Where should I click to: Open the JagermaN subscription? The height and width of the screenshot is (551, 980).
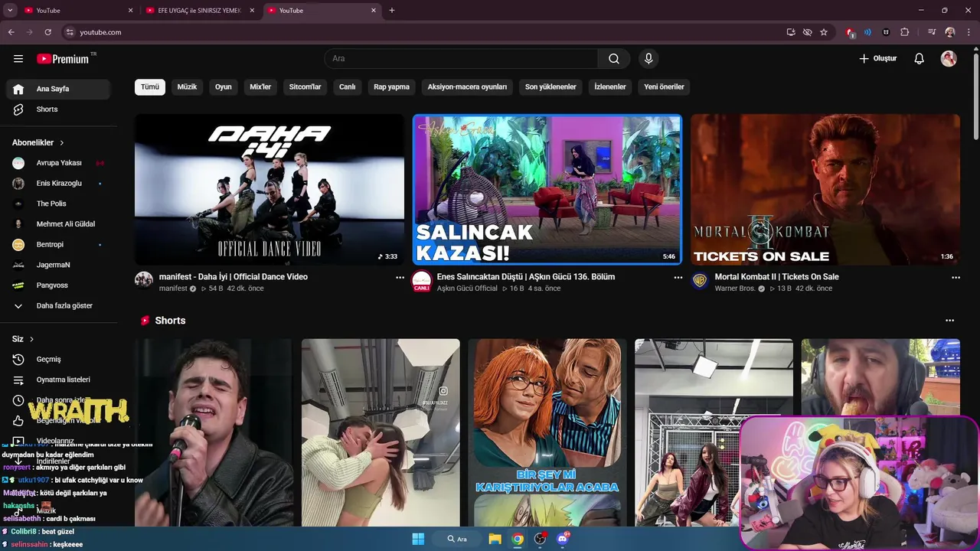click(x=59, y=265)
